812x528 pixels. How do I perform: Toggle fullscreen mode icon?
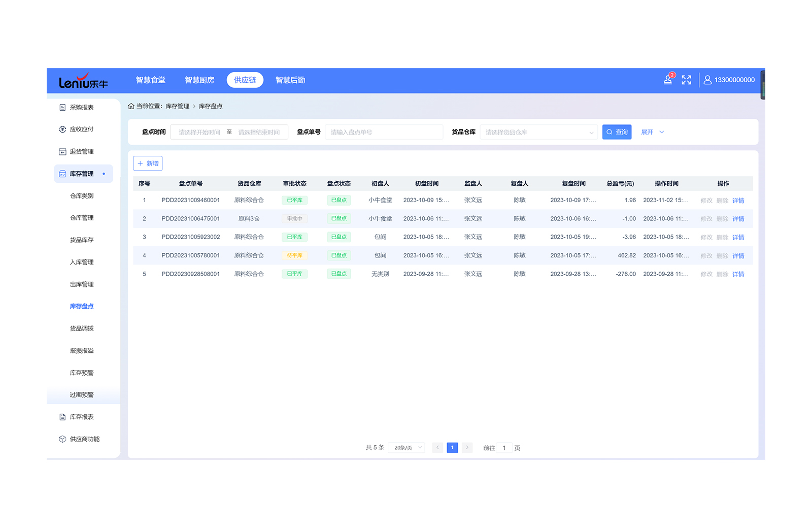pyautogui.click(x=686, y=80)
